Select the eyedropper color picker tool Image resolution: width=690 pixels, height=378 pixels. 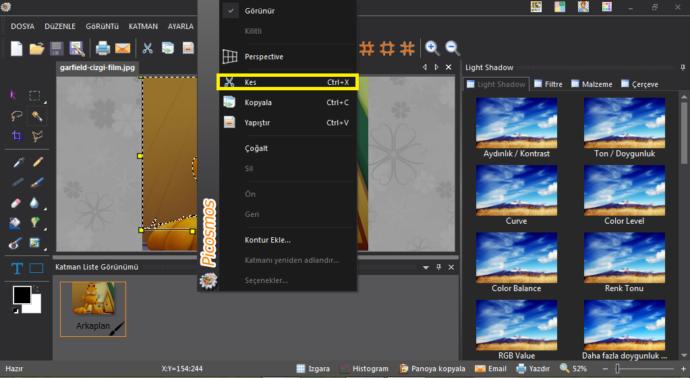point(18,162)
